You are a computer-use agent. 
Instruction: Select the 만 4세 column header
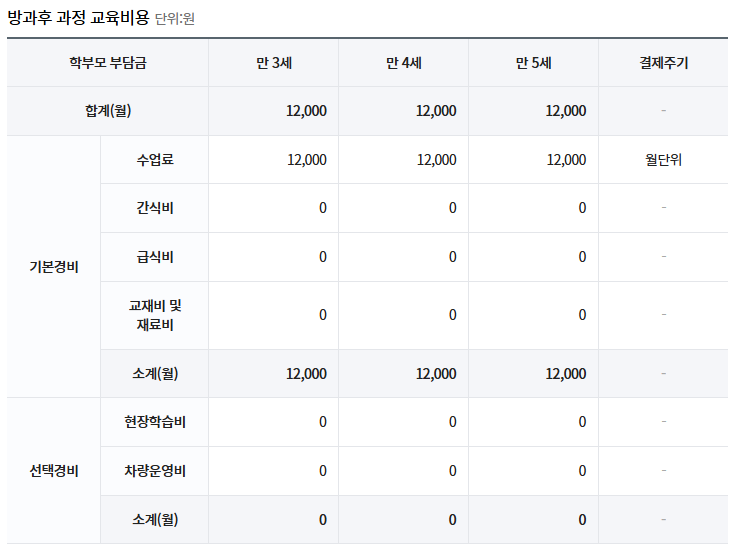click(403, 63)
